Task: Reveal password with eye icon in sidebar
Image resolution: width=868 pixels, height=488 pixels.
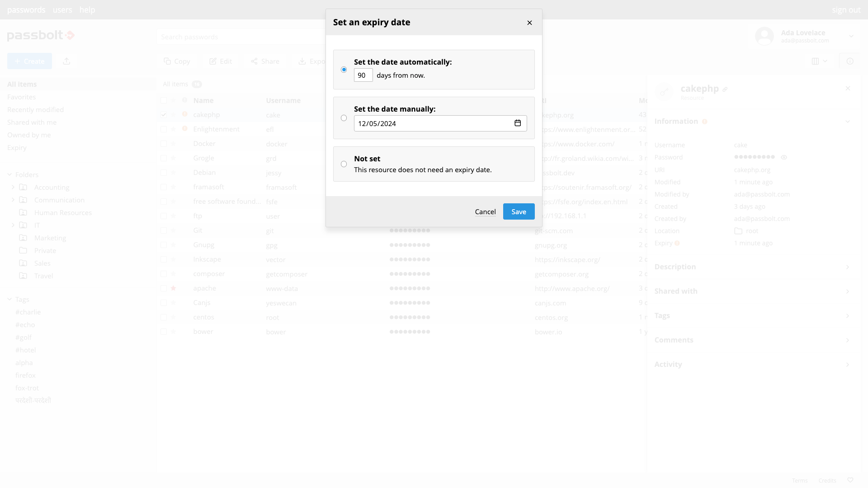Action: [x=784, y=157]
